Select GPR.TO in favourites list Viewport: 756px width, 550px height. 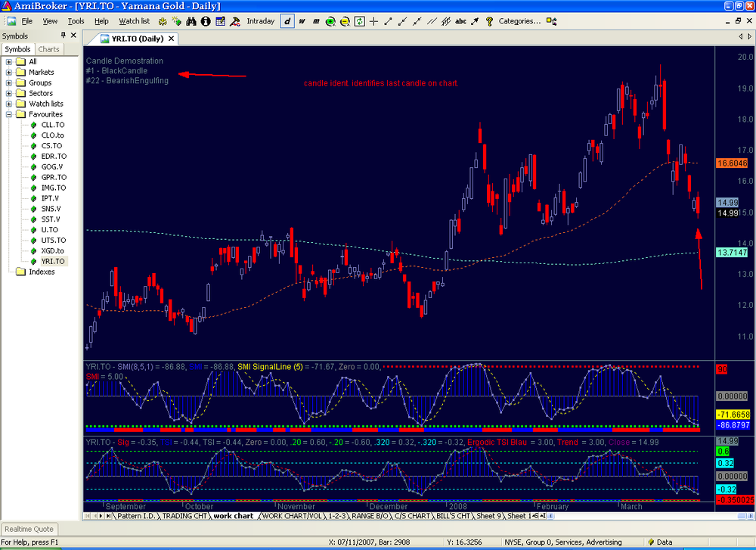point(54,178)
